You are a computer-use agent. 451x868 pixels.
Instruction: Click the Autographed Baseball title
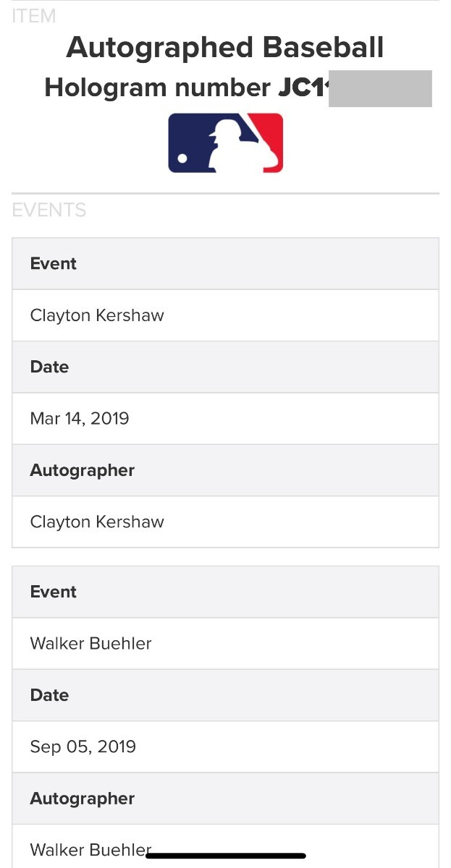225,48
